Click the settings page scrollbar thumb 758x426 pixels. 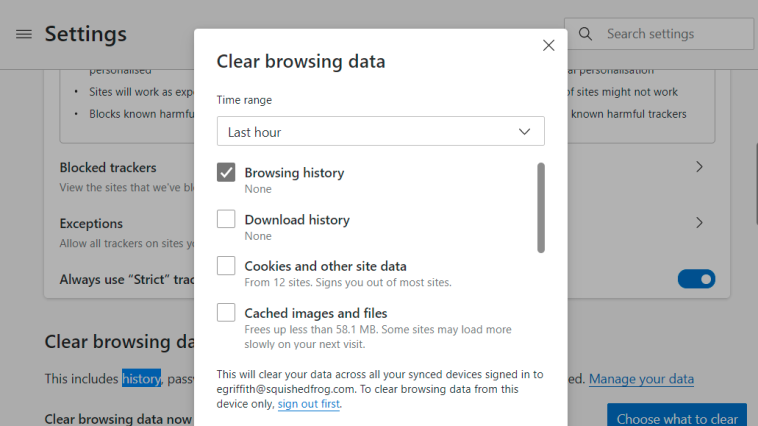click(x=756, y=184)
